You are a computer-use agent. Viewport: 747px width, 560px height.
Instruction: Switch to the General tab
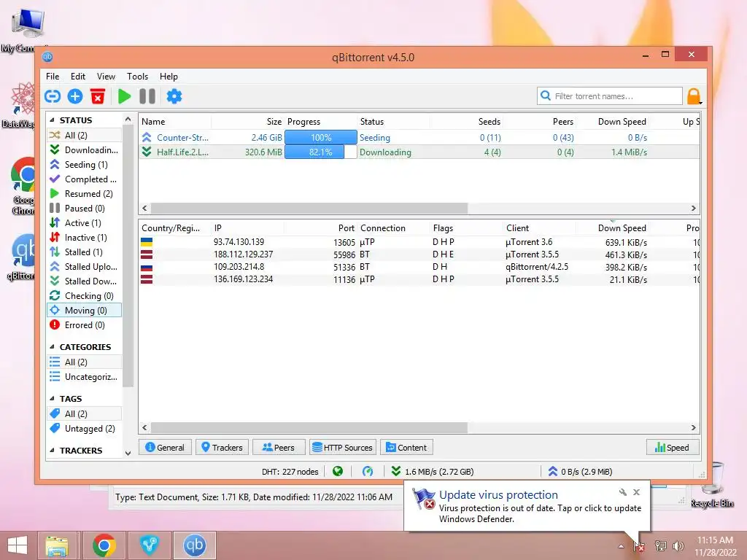[165, 448]
